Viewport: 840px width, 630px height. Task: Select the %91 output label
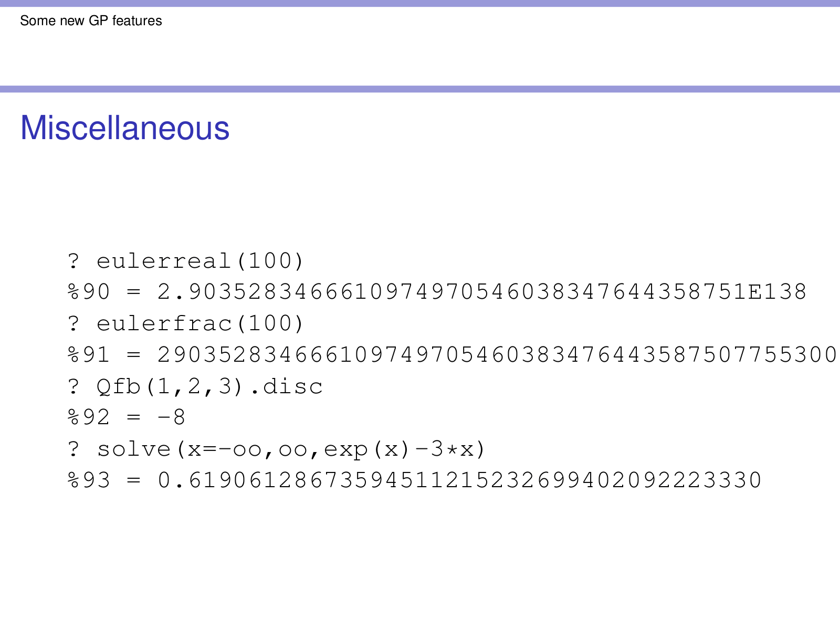(x=89, y=355)
